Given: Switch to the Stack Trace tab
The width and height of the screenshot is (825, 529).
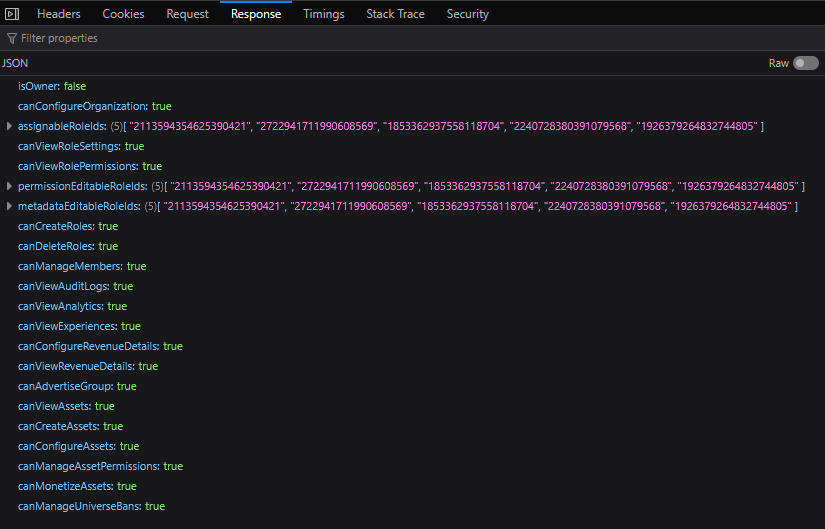Looking at the screenshot, I should pyautogui.click(x=395, y=14).
